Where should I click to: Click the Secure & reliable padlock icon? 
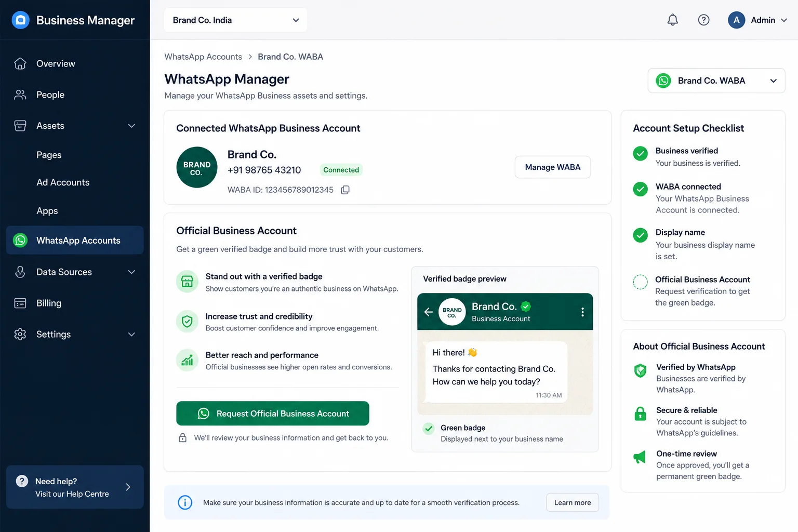coord(640,414)
